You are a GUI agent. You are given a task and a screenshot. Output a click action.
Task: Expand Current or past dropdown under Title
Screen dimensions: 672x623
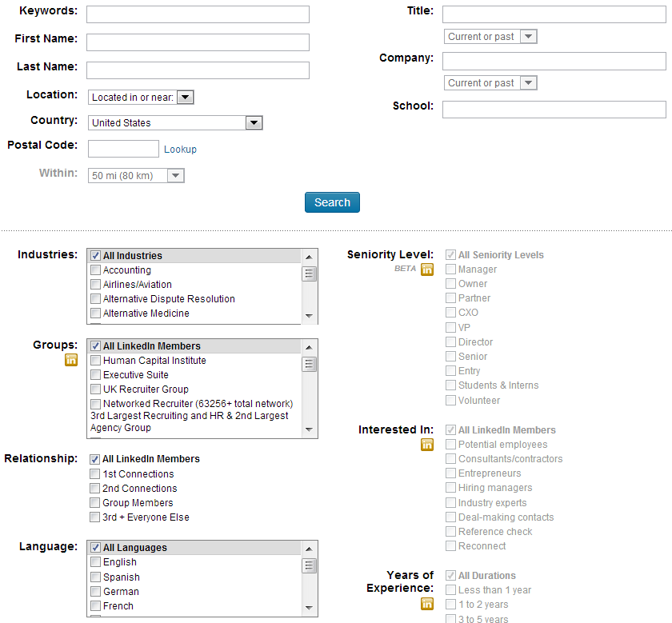click(490, 37)
